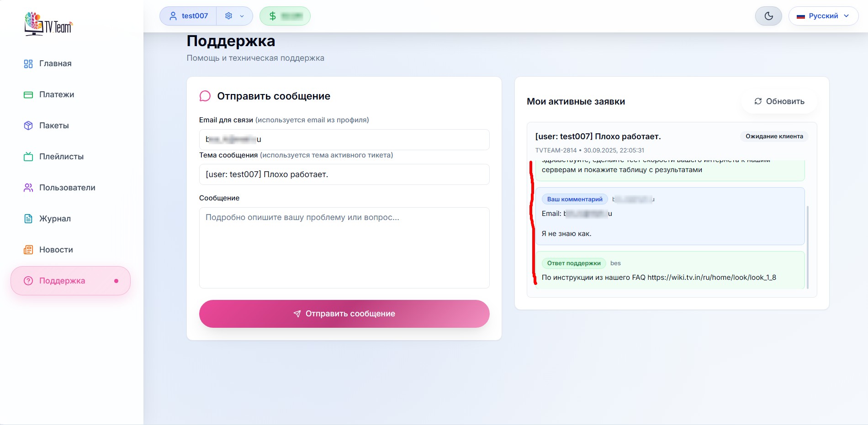Click the Новости newspaper icon
868x425 pixels.
28,250
